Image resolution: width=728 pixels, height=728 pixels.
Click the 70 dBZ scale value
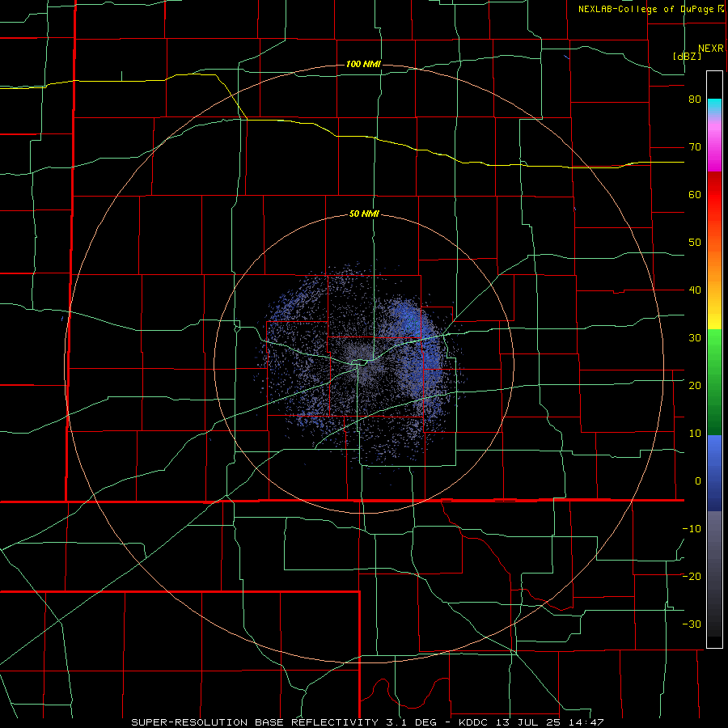(x=695, y=147)
